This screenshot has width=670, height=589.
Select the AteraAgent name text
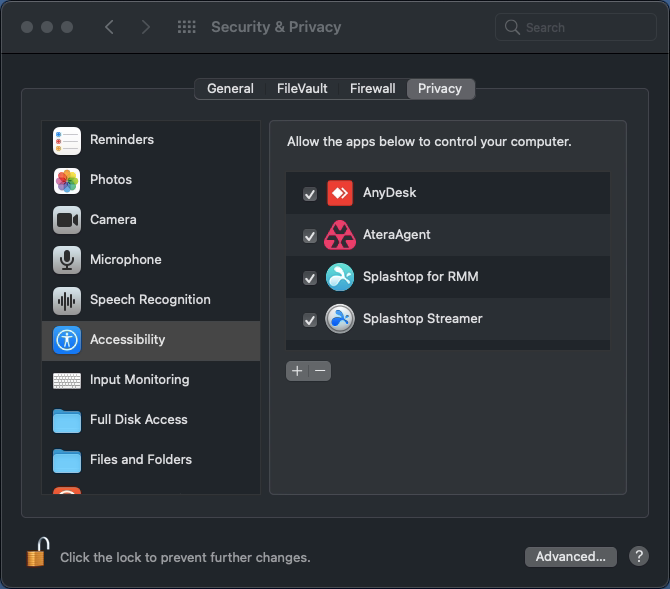397,234
